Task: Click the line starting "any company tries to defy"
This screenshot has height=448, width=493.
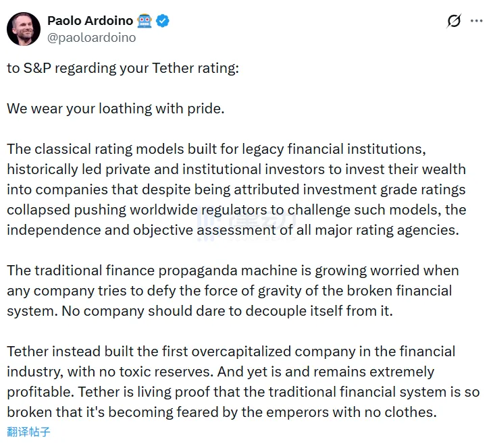Action: point(230,291)
